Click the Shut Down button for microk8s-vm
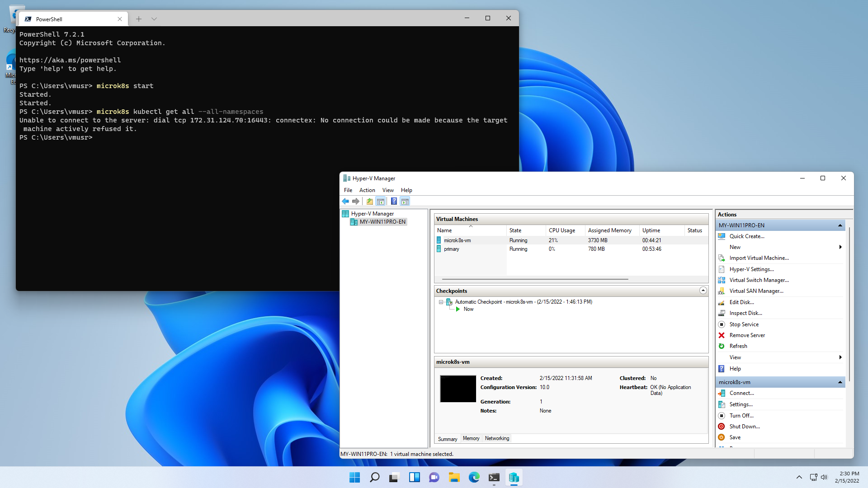This screenshot has height=488, width=868. (745, 426)
